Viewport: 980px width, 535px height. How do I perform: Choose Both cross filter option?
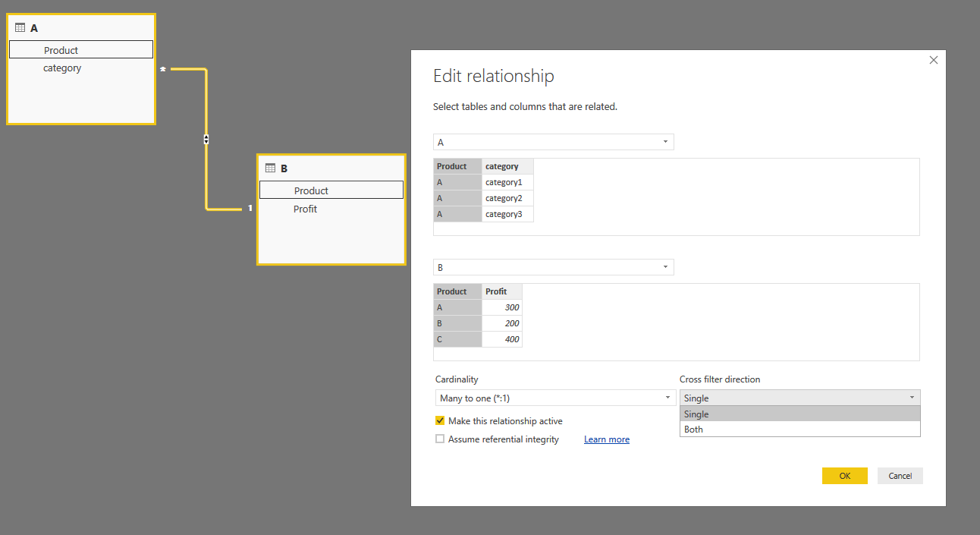pyautogui.click(x=799, y=430)
